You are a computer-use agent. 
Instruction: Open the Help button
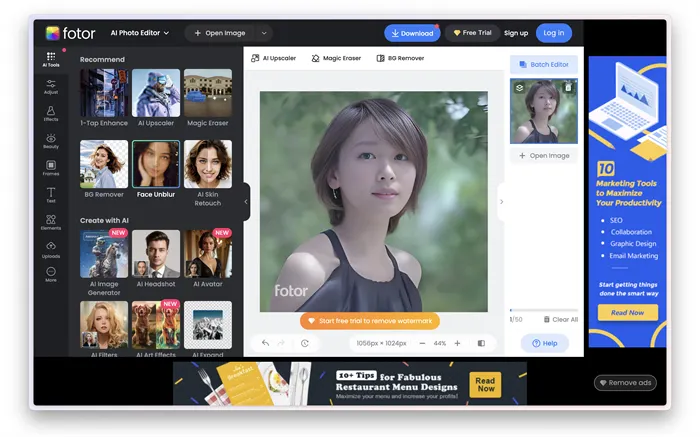[x=545, y=343]
